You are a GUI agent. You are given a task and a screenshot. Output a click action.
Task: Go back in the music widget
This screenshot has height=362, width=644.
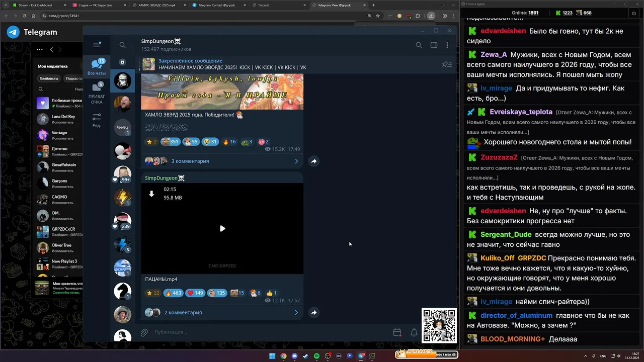click(x=52, y=49)
